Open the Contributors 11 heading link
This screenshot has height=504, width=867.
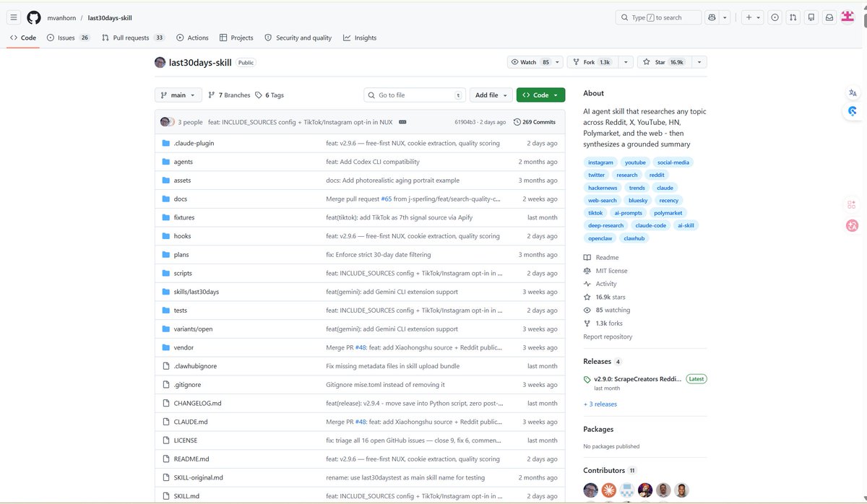click(x=610, y=470)
